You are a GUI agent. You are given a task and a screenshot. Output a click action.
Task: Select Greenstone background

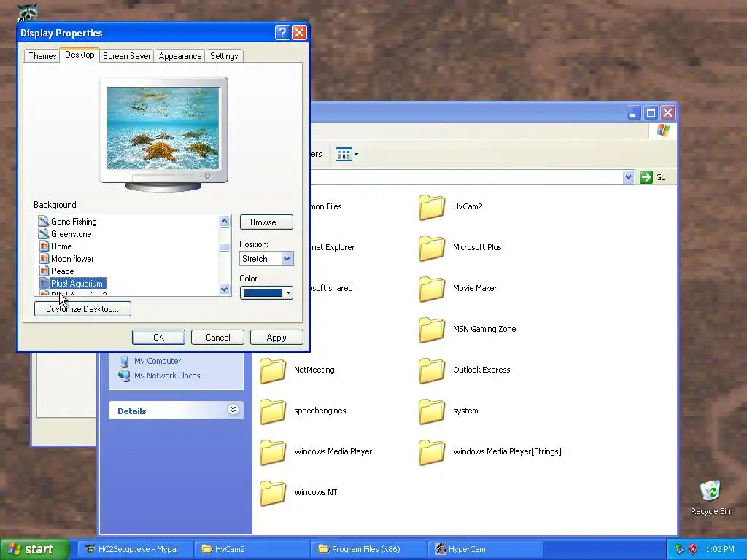(71, 234)
